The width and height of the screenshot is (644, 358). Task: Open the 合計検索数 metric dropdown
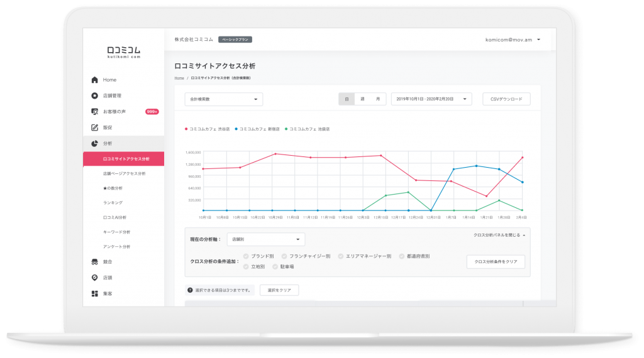tap(224, 99)
